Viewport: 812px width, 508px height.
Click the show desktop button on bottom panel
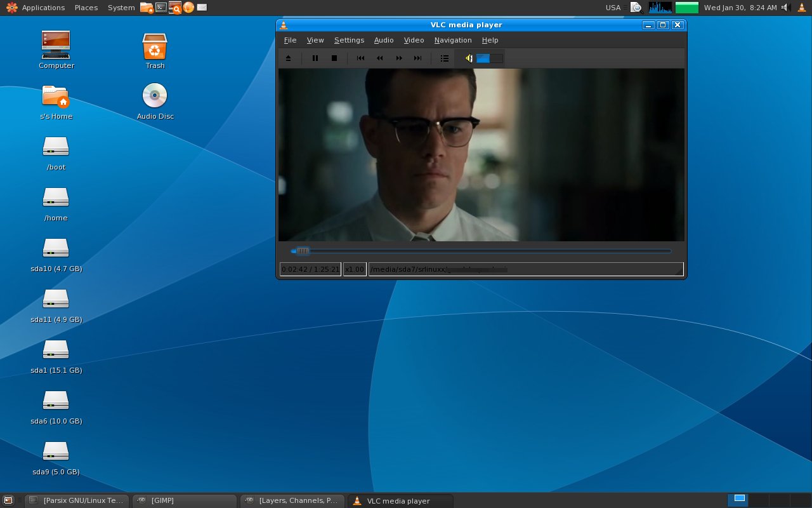coord(8,500)
